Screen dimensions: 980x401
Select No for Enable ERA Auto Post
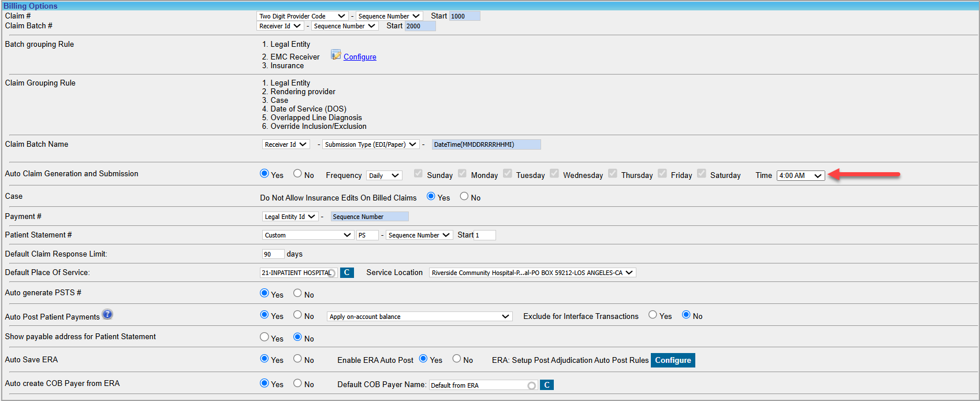click(457, 359)
